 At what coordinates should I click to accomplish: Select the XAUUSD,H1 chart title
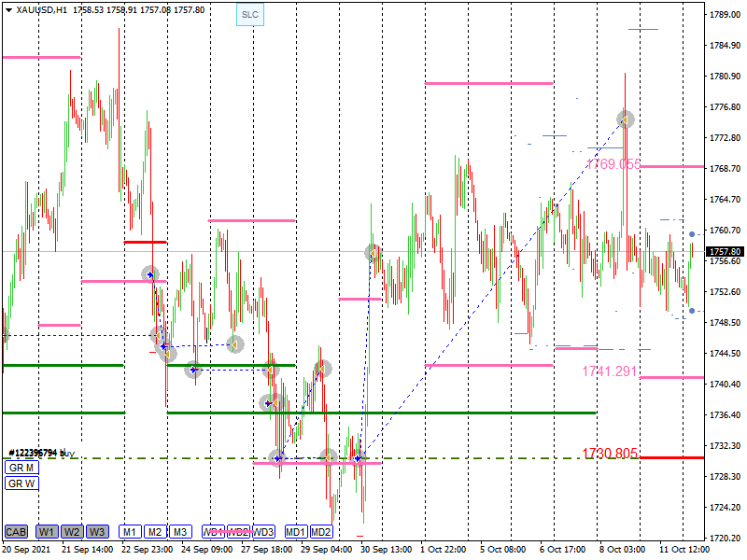pos(42,10)
